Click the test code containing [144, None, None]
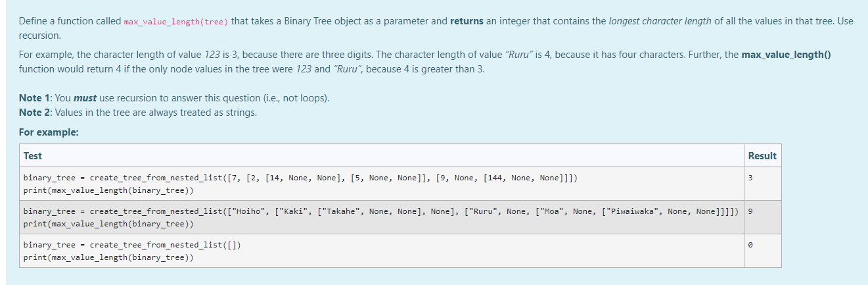Screen dimensions: 868x285 tap(301, 178)
